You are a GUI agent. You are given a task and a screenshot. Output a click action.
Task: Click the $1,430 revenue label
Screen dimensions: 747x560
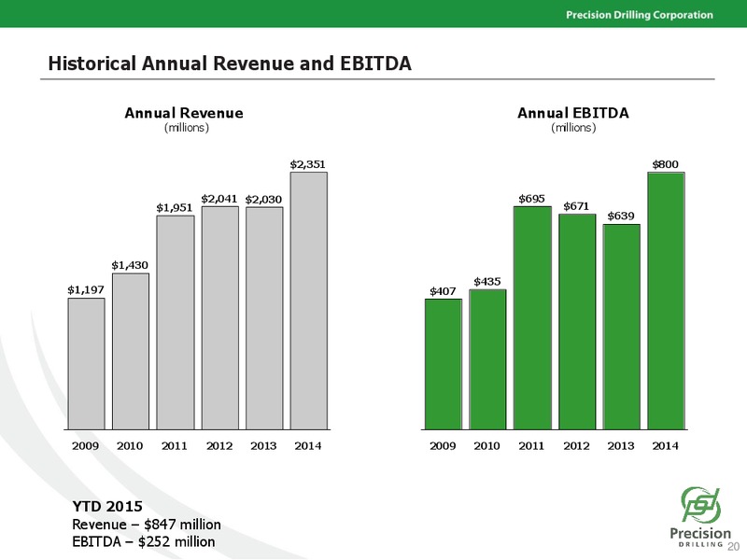[130, 265]
